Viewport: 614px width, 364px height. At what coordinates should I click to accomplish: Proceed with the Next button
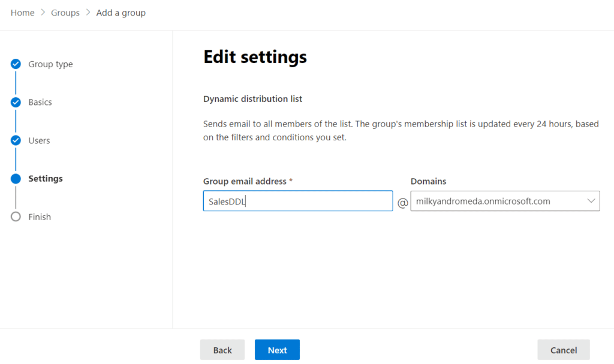coord(277,350)
